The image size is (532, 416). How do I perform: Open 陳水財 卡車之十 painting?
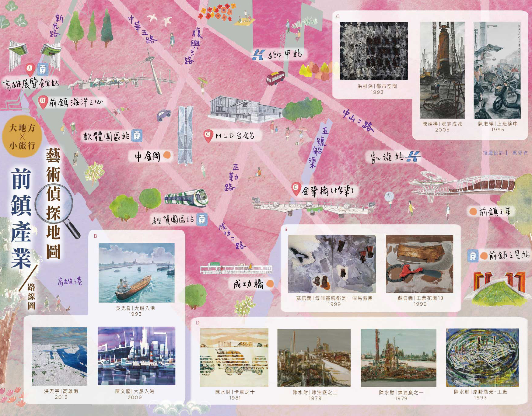point(234,357)
